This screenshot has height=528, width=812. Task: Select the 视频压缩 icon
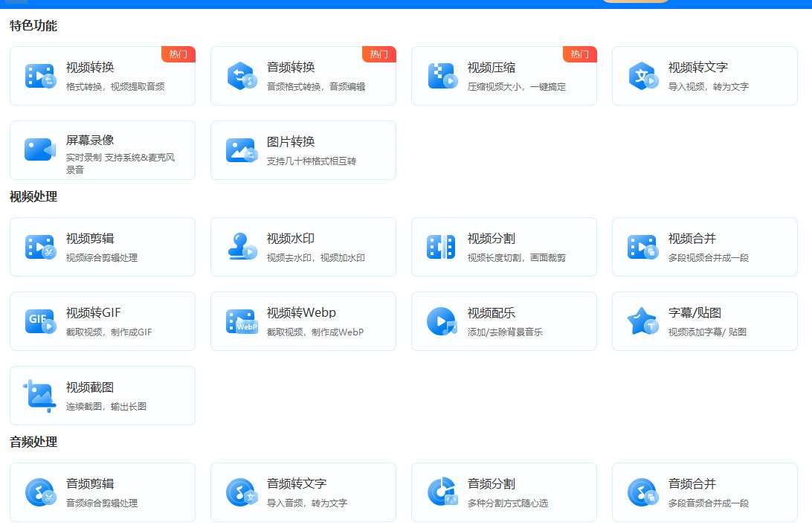click(x=442, y=76)
